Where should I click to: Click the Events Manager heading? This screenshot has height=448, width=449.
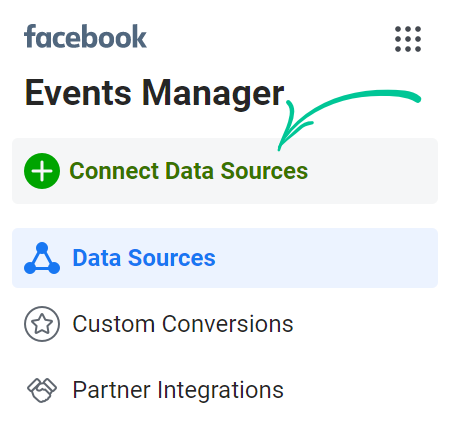154,94
